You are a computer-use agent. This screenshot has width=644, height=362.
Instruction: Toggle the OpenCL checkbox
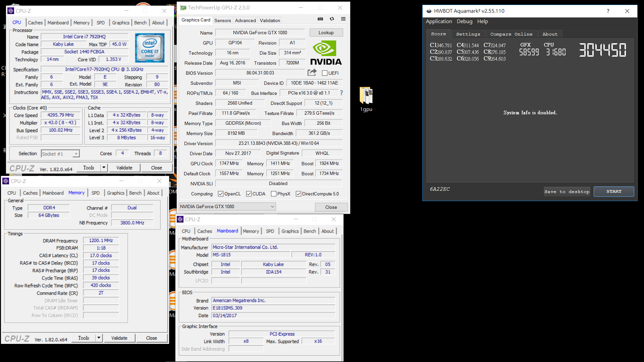(220, 194)
